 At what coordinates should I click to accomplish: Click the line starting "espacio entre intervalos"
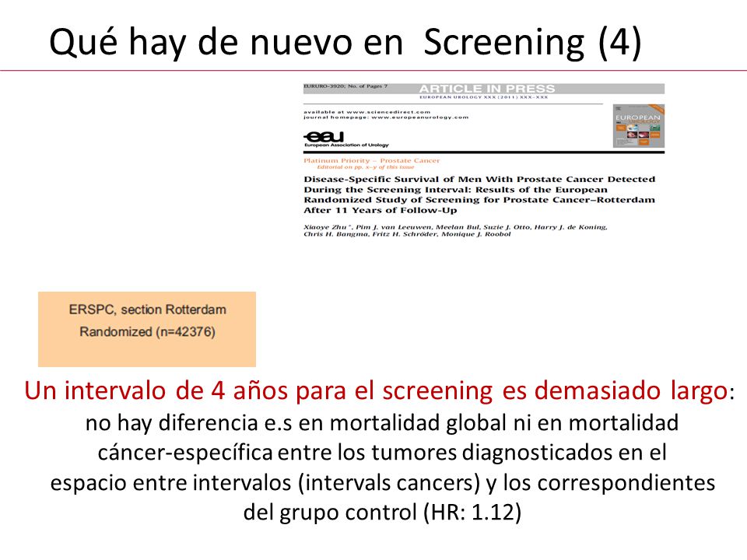coord(383,483)
